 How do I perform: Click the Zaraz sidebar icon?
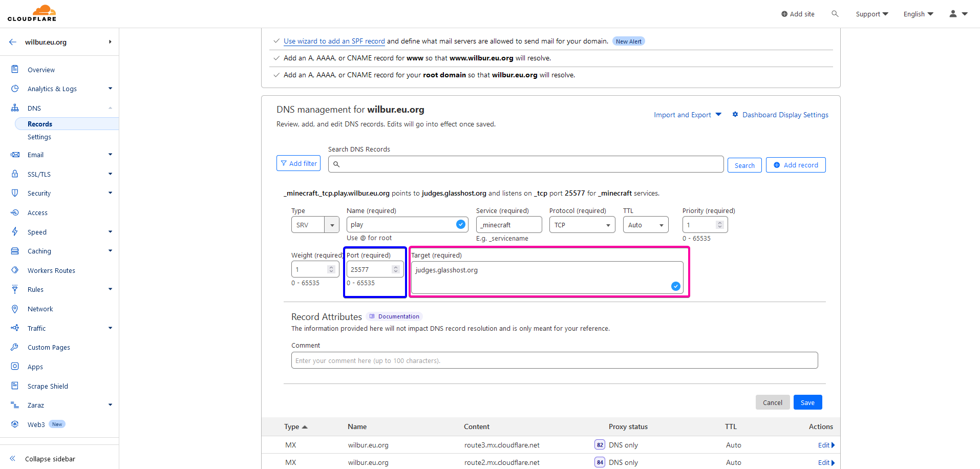15,405
